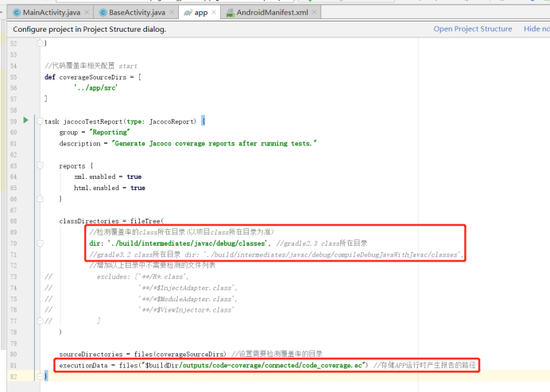Click fold end marker at line 82
Image resolution: width=550 pixels, height=392 pixels.
[x=40, y=377]
